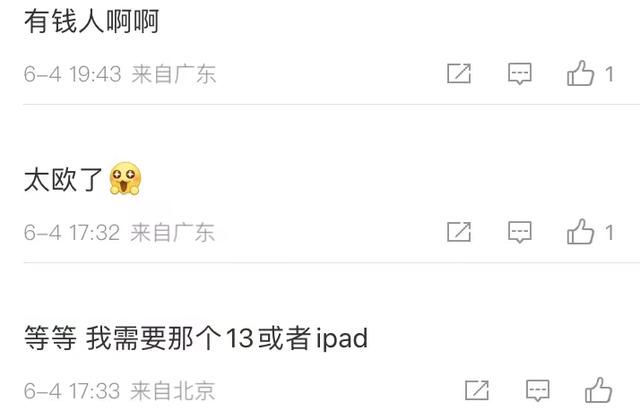Image resolution: width=640 pixels, height=419 pixels.
Task: Open the "太欧了" comment text
Action: pos(63,180)
